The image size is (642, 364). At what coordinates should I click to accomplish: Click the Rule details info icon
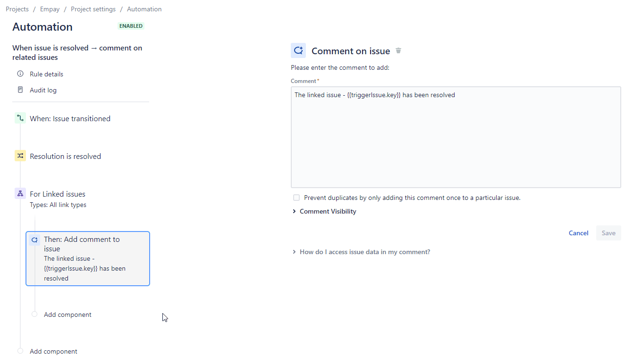point(20,74)
